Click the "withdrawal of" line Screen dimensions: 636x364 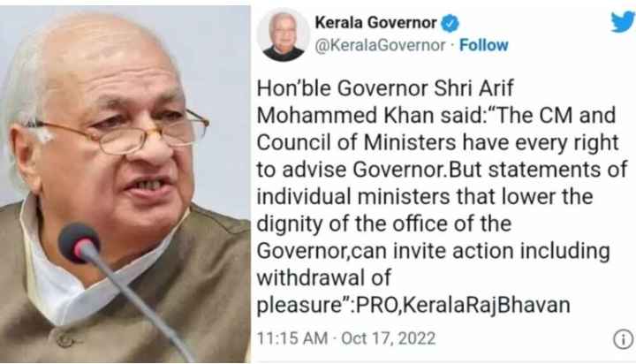323,278
